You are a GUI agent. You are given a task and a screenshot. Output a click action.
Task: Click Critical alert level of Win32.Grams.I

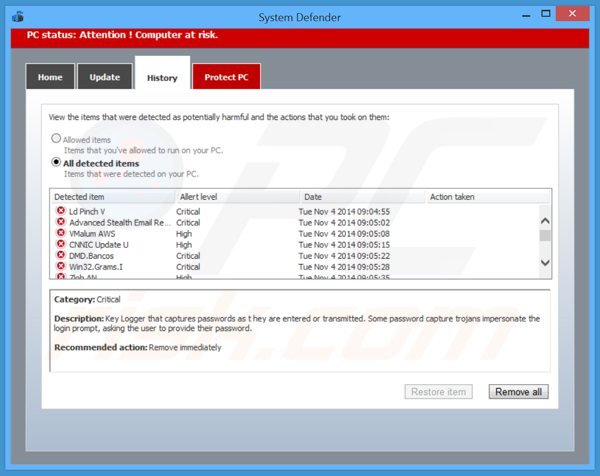(x=188, y=267)
